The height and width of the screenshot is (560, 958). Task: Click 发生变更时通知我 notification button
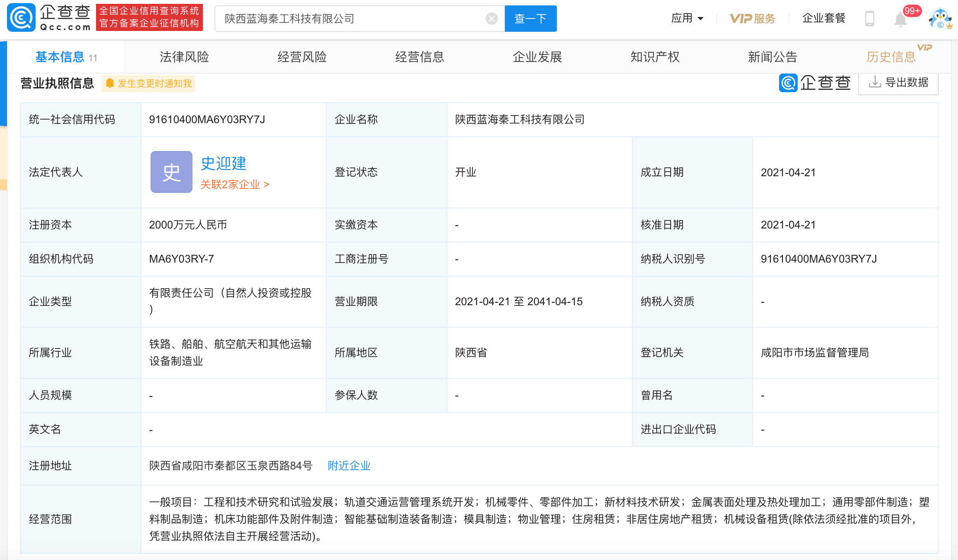click(148, 83)
